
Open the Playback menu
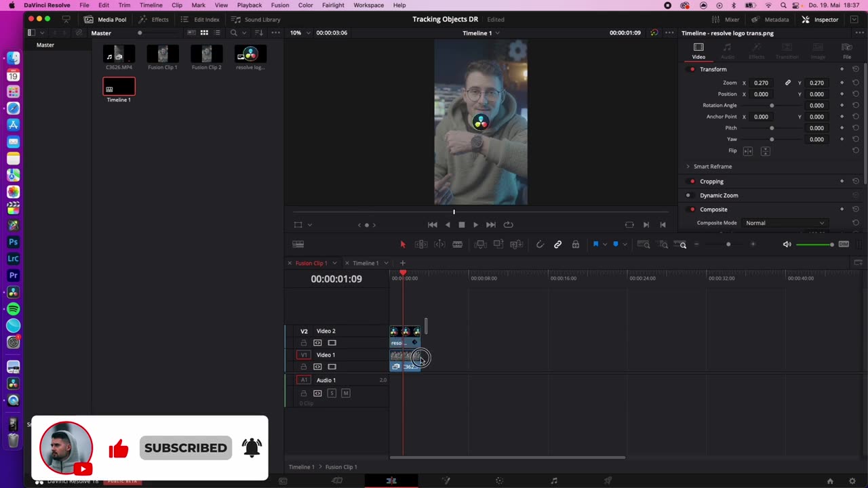click(x=250, y=5)
